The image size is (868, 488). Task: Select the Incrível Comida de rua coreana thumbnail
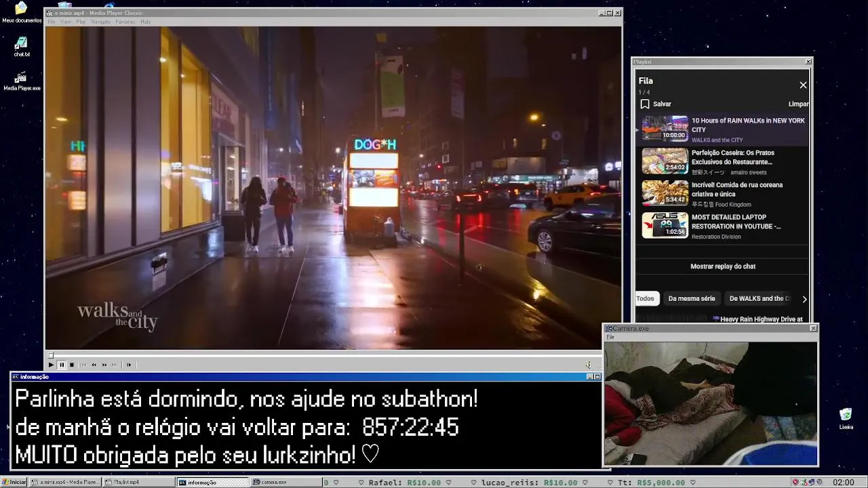(665, 192)
